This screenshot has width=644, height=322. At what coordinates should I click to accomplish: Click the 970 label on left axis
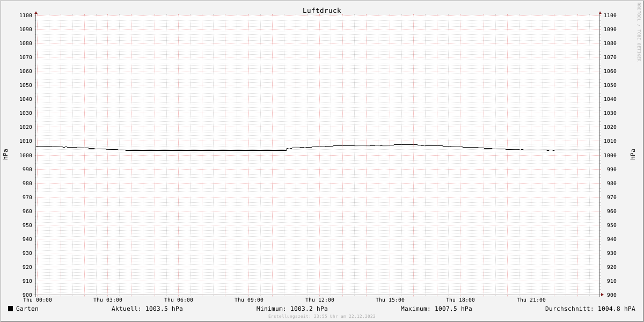point(27,197)
